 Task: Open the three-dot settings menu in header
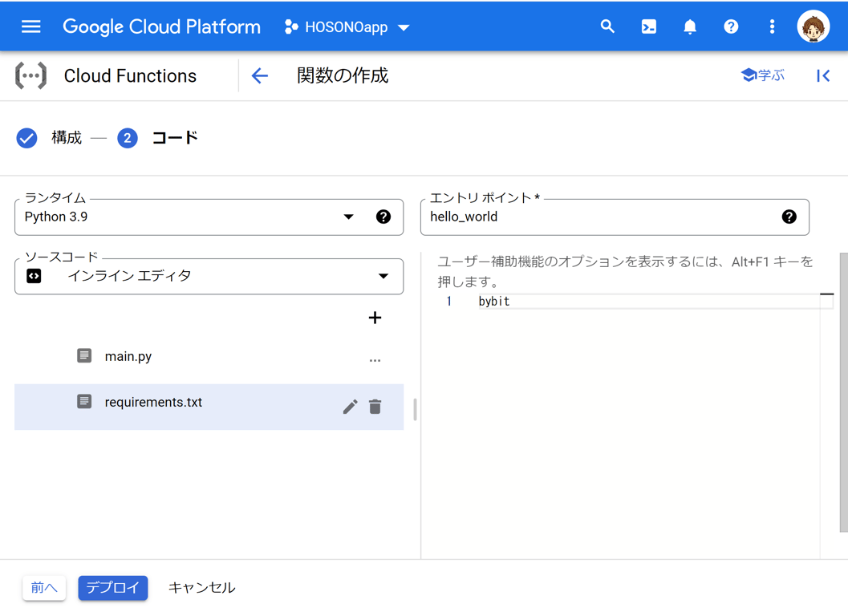[x=772, y=26]
